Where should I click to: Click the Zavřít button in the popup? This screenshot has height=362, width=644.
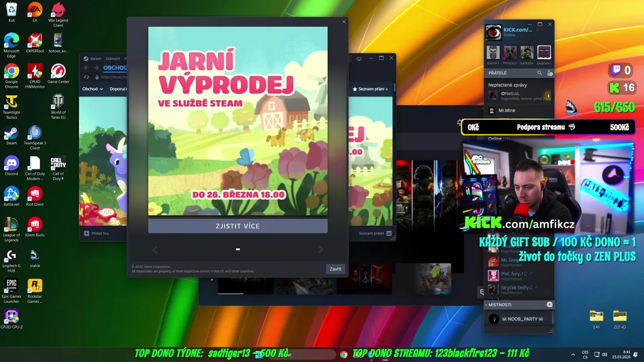click(336, 269)
